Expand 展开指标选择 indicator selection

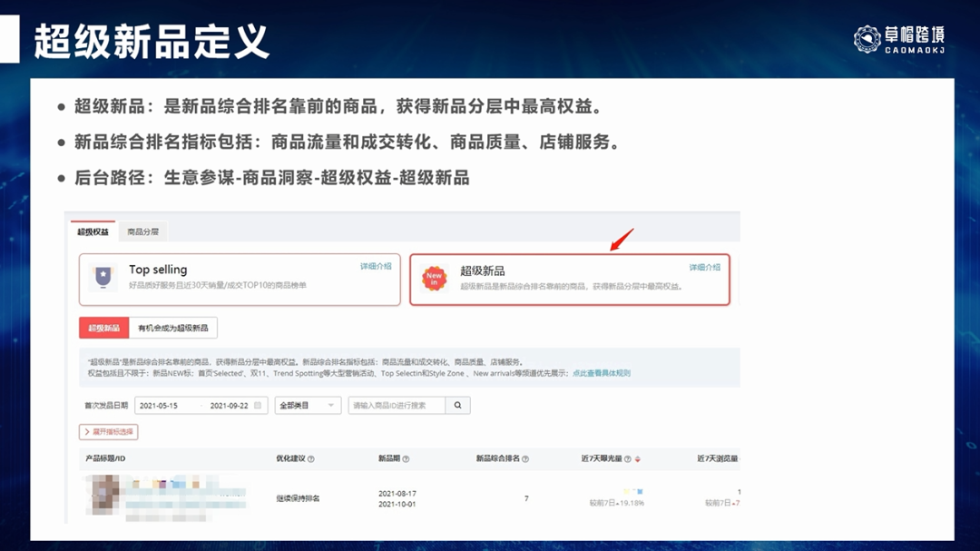tap(109, 431)
